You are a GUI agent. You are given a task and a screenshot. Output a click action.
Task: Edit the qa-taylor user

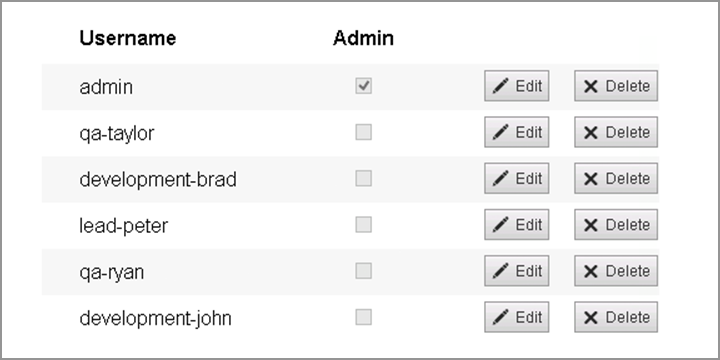[517, 132]
